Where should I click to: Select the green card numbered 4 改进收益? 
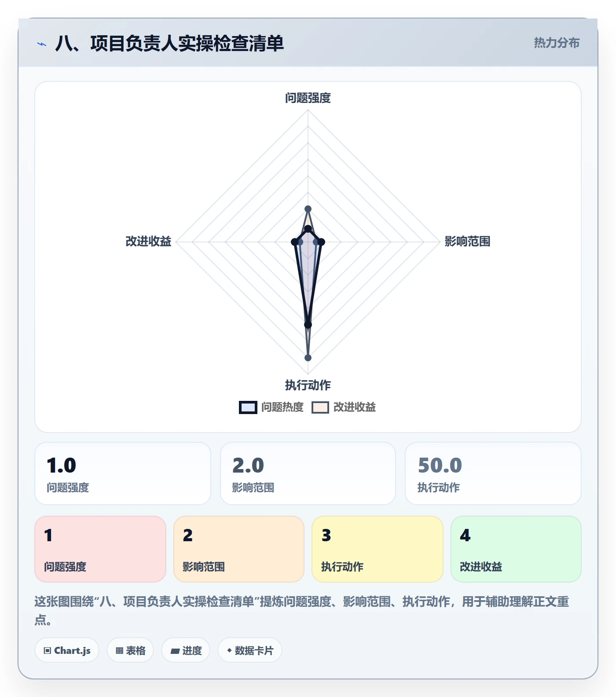[516, 549]
